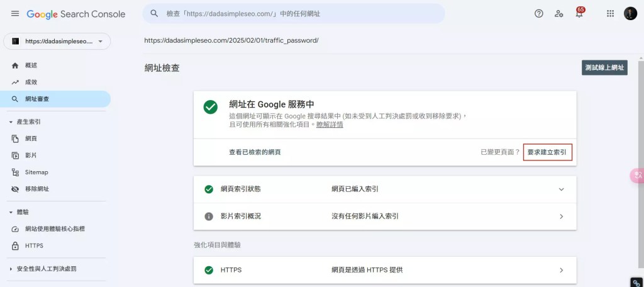Click the Google Search Console logo
Screen dimensions: 644x287
coord(76,14)
